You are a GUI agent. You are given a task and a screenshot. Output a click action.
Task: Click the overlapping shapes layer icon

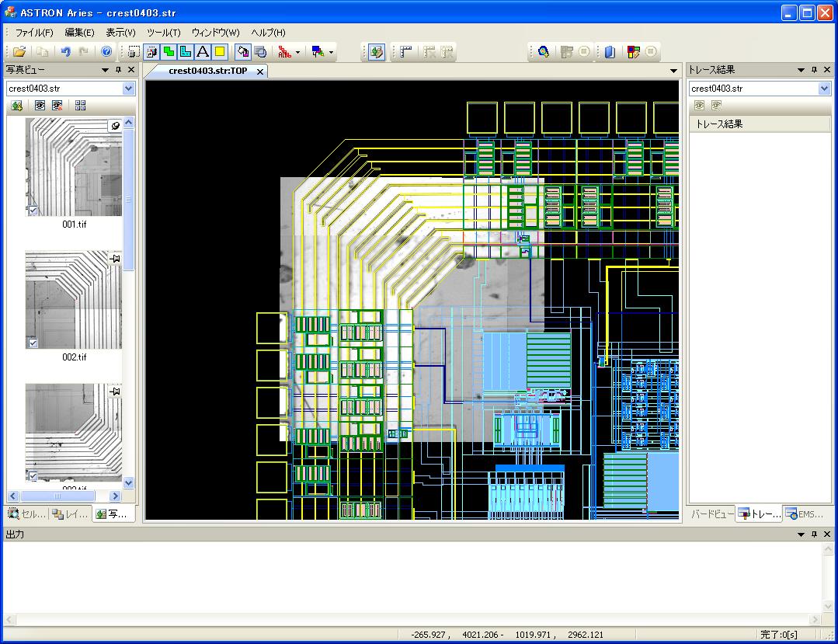click(260, 52)
